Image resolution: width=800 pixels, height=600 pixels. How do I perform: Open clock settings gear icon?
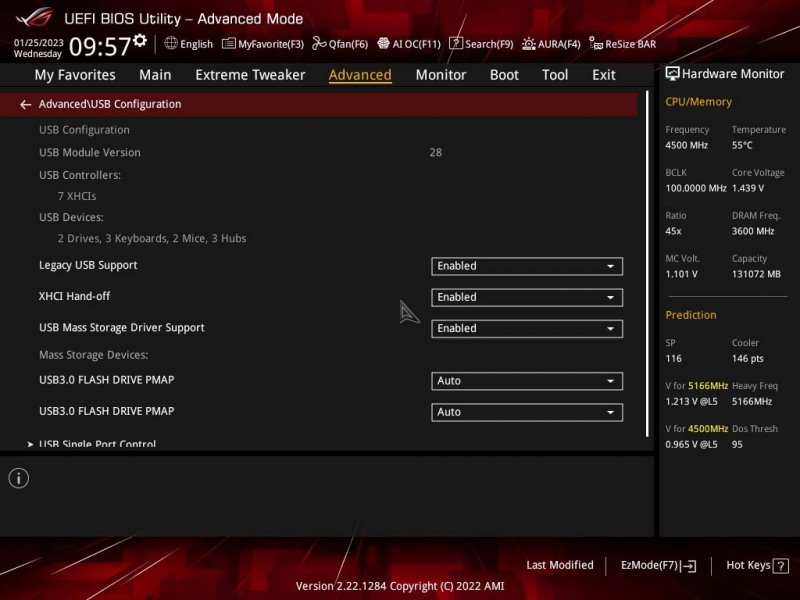(140, 40)
